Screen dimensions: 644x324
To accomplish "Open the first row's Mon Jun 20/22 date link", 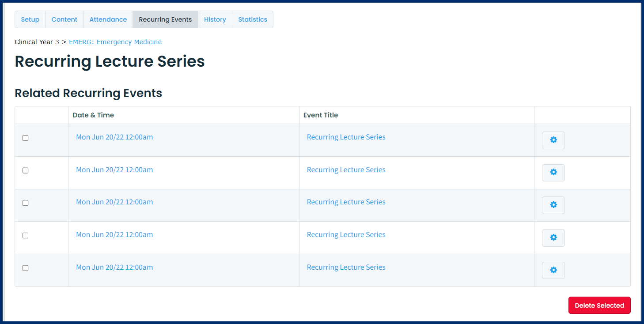I will point(114,137).
